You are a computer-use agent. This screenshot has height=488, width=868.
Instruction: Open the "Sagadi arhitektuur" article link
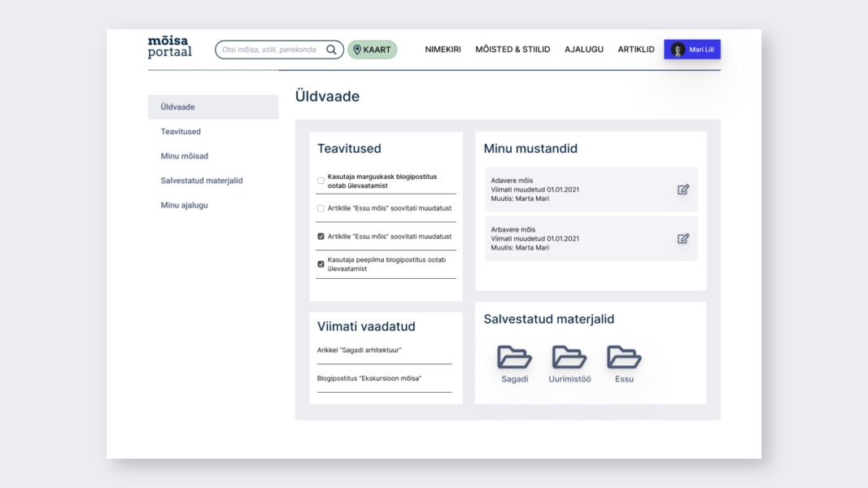[359, 351]
